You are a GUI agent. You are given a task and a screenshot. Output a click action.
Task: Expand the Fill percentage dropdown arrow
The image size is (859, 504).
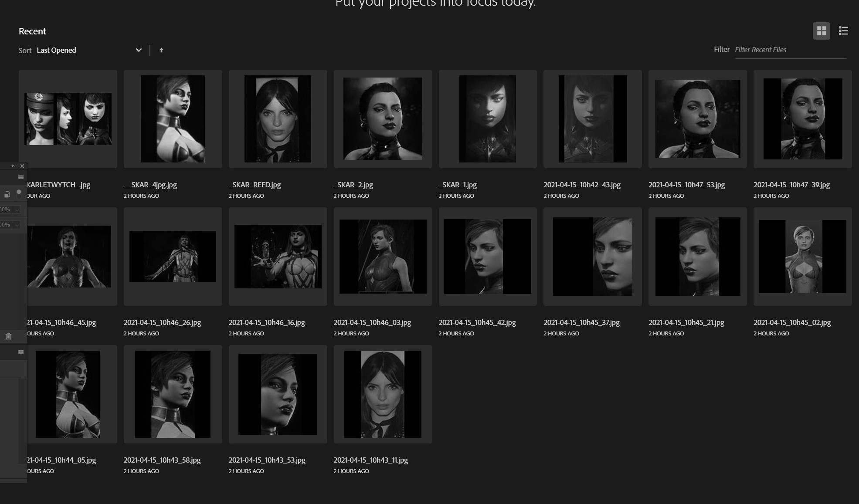point(17,225)
